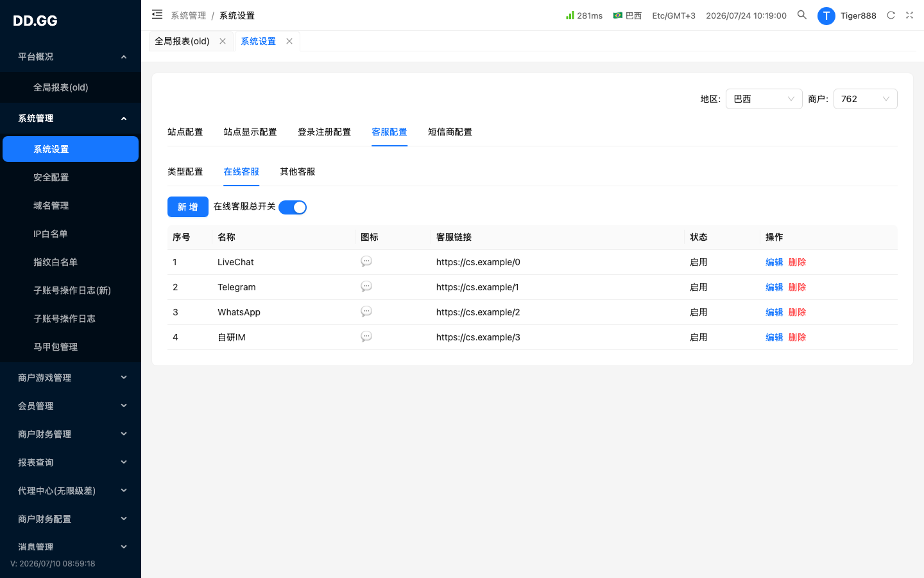Click the WhatsApp row chat bubble icon
The width and height of the screenshot is (924, 578).
pyautogui.click(x=366, y=311)
